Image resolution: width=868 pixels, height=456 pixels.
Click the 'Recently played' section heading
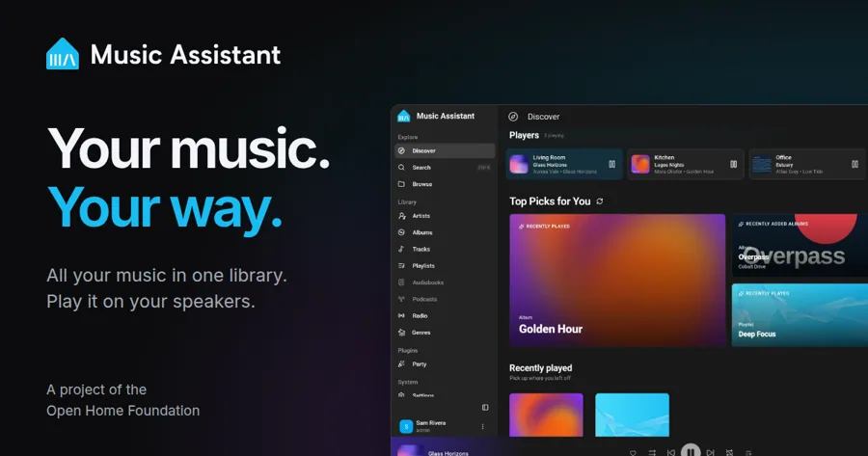pyautogui.click(x=540, y=368)
